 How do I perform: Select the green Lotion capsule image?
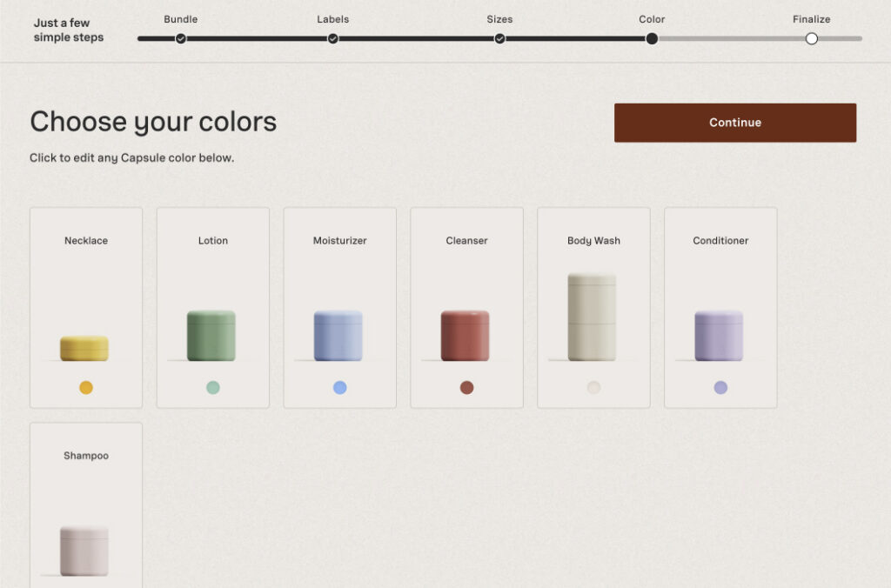[x=211, y=336]
